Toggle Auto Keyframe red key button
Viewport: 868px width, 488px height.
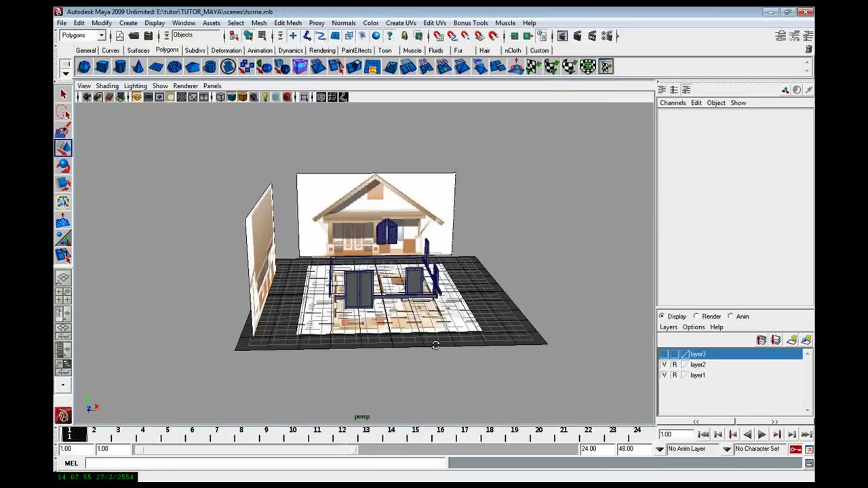coord(795,449)
